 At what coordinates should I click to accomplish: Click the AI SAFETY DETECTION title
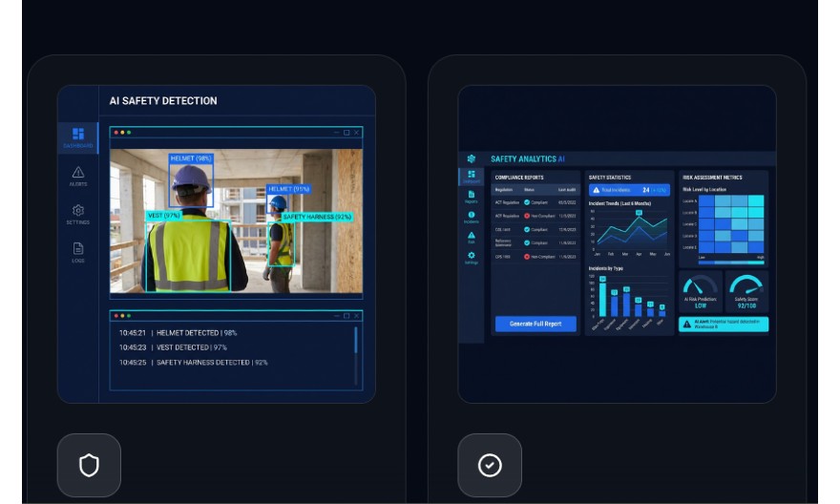pyautogui.click(x=163, y=100)
